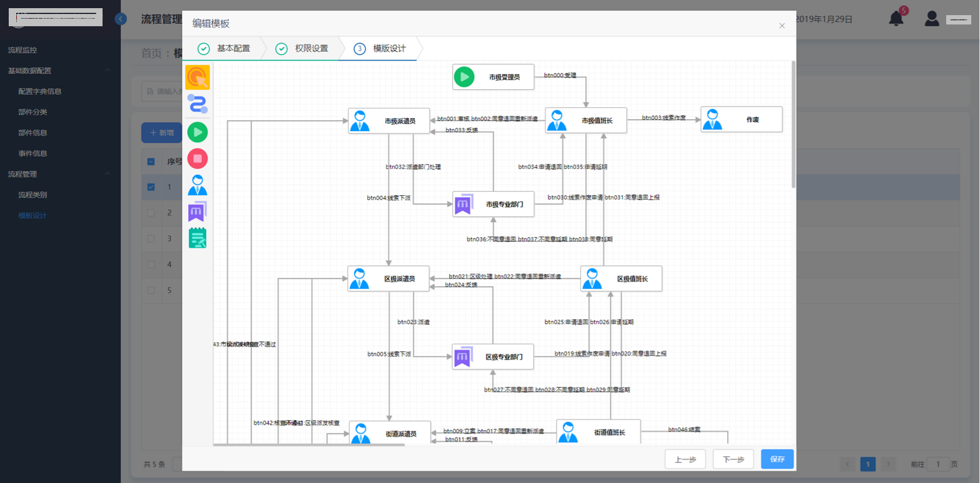This screenshot has width=980, height=483.
Task: Open 流程监控 in the sidebar
Action: [x=23, y=50]
